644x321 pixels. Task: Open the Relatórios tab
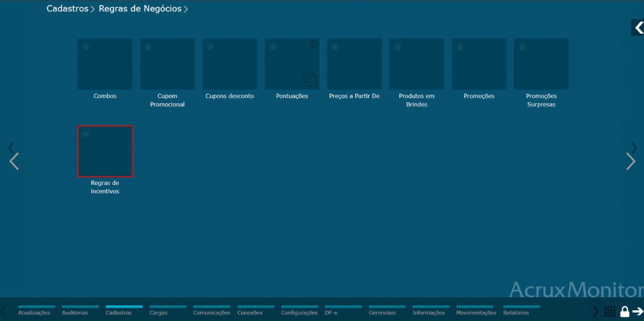coord(521,310)
